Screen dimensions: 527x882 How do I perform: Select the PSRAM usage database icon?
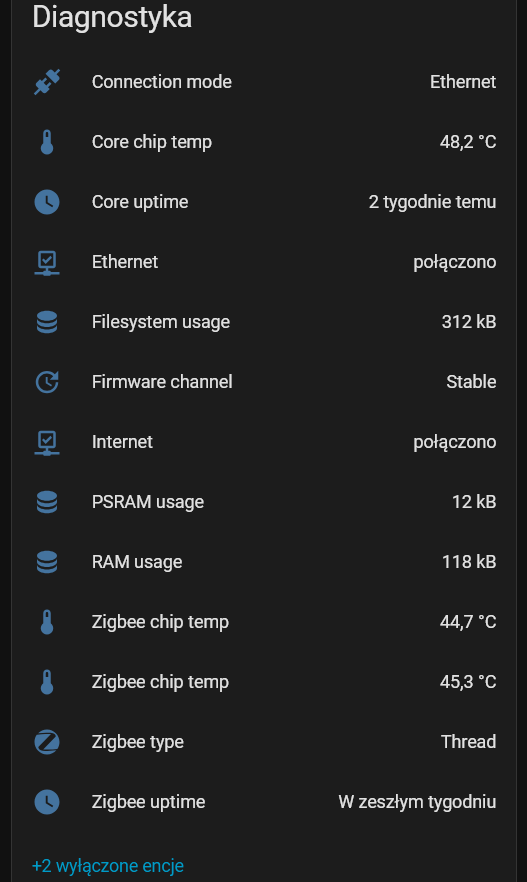[x=47, y=502]
